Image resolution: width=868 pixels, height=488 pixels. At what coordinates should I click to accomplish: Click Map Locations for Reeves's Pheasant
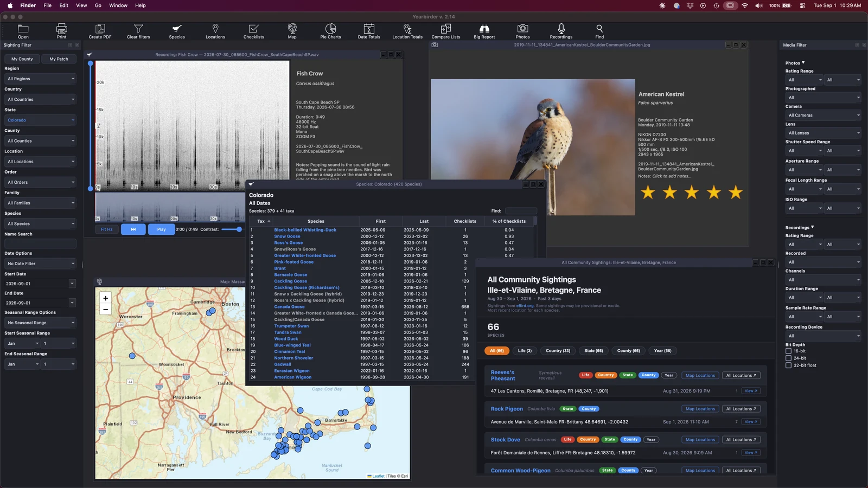click(700, 375)
